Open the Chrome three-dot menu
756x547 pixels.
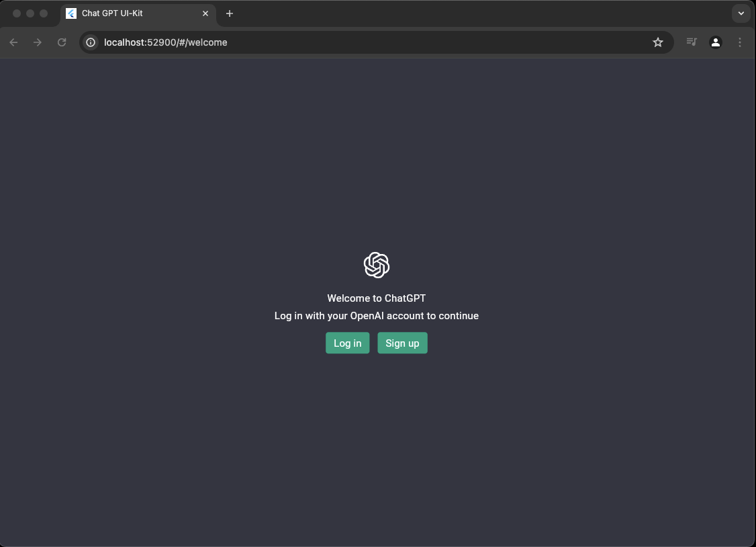tap(740, 42)
